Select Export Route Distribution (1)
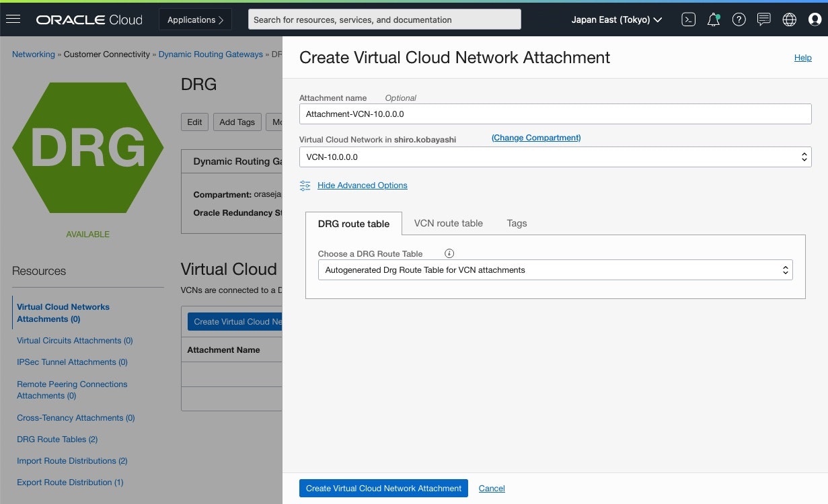 (x=70, y=482)
